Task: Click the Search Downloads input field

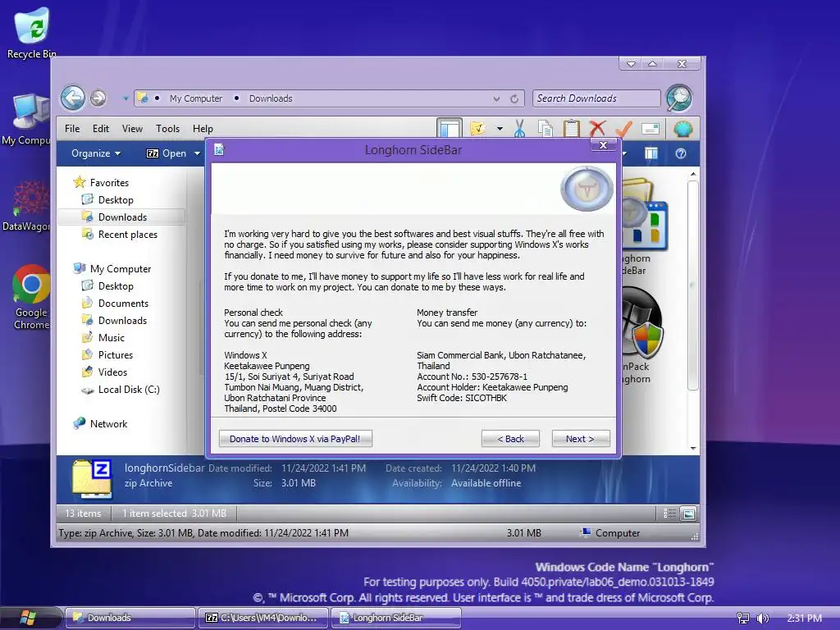Action: click(596, 98)
